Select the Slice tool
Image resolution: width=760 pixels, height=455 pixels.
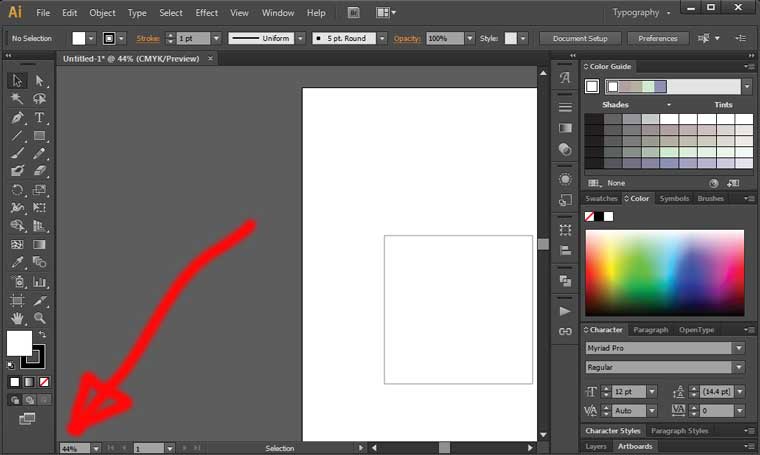click(x=39, y=301)
